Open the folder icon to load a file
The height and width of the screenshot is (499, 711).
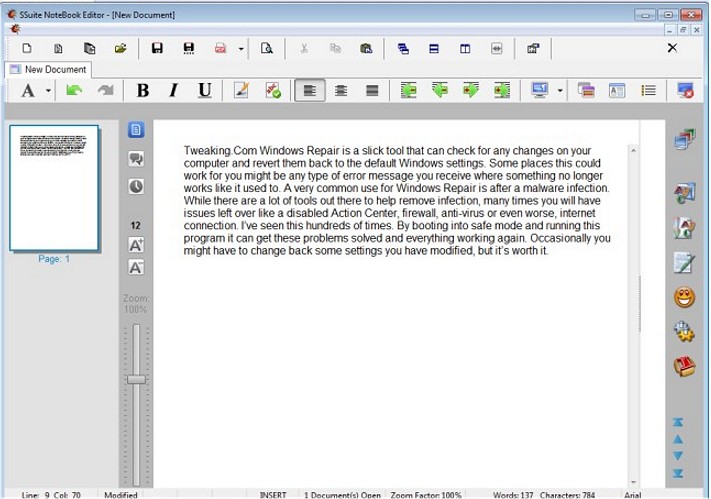tap(121, 48)
